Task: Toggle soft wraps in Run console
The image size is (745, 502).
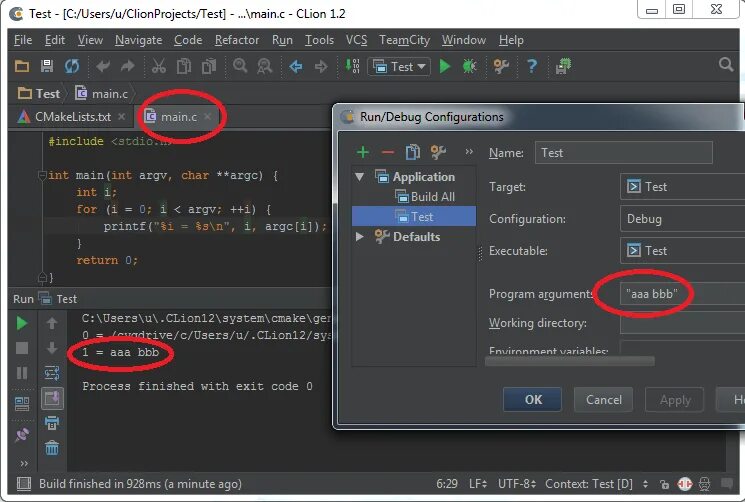Action: pos(52,373)
